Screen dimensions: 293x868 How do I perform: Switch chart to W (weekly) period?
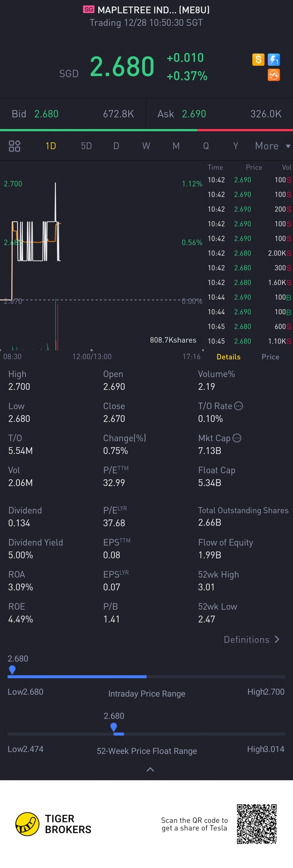[x=146, y=146]
